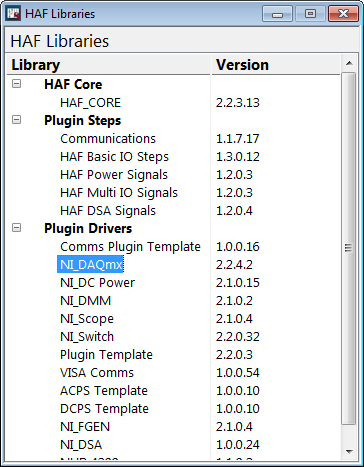Collapse the Plugin Steps group
Viewport: 364px width, 467px height.
pos(16,119)
